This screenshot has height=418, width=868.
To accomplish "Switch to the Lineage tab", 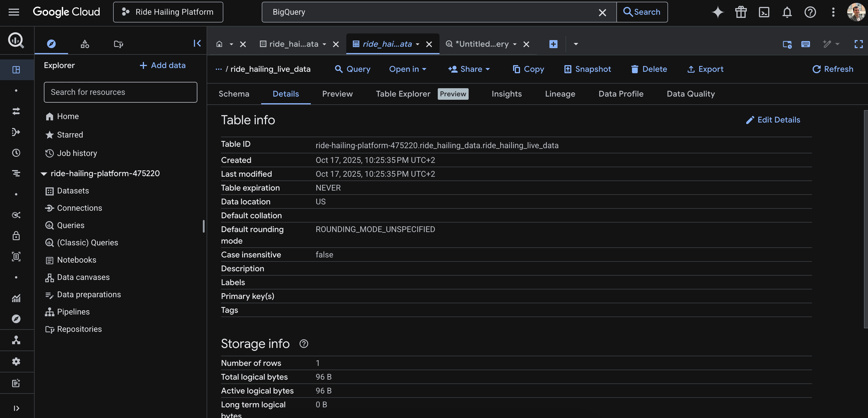I will pyautogui.click(x=560, y=94).
